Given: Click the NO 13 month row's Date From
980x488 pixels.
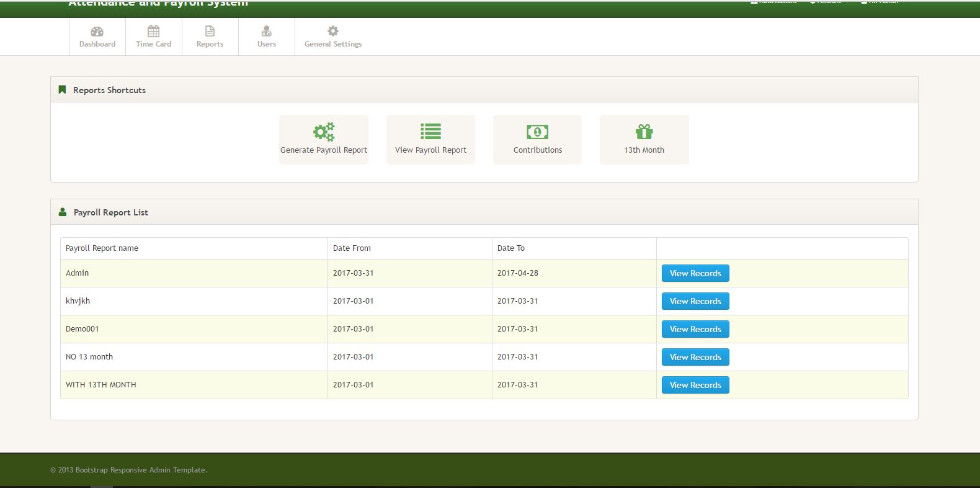Looking at the screenshot, I should 410,357.
